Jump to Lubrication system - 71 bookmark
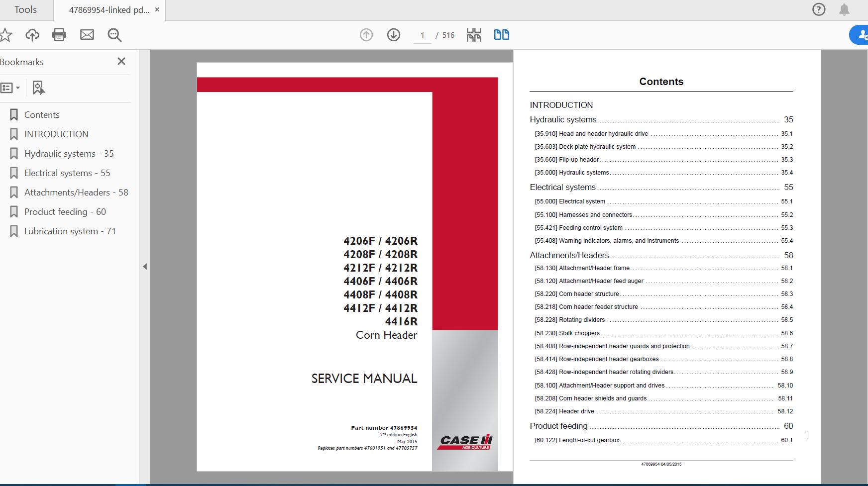 click(70, 231)
